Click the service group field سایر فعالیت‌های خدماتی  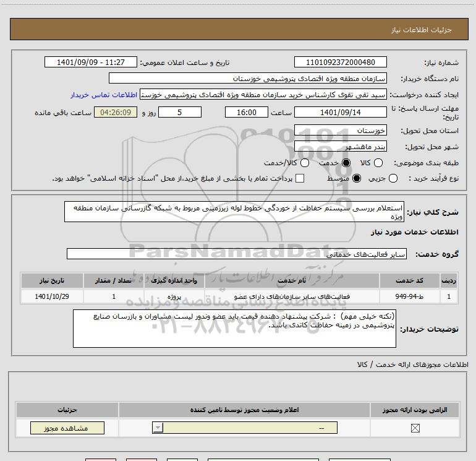(x=237, y=254)
